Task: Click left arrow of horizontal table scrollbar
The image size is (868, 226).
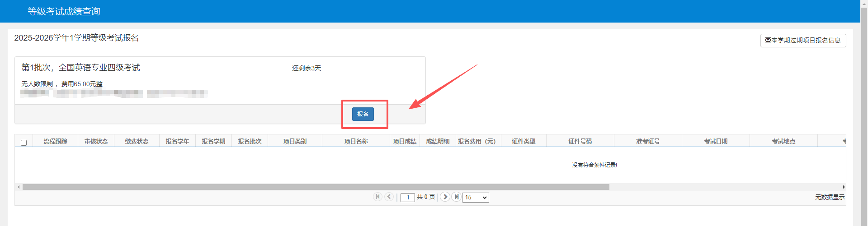Action: click(18, 187)
